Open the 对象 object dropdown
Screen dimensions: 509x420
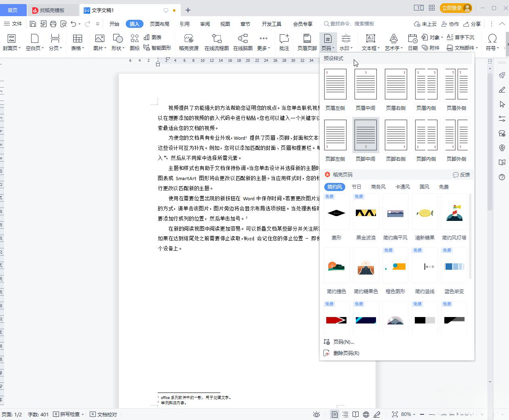coord(432,37)
